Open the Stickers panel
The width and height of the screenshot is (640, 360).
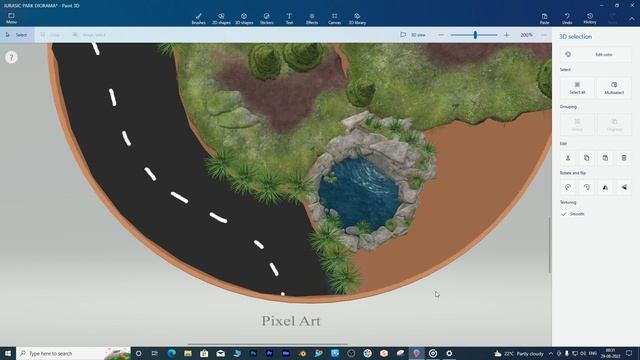click(267, 18)
